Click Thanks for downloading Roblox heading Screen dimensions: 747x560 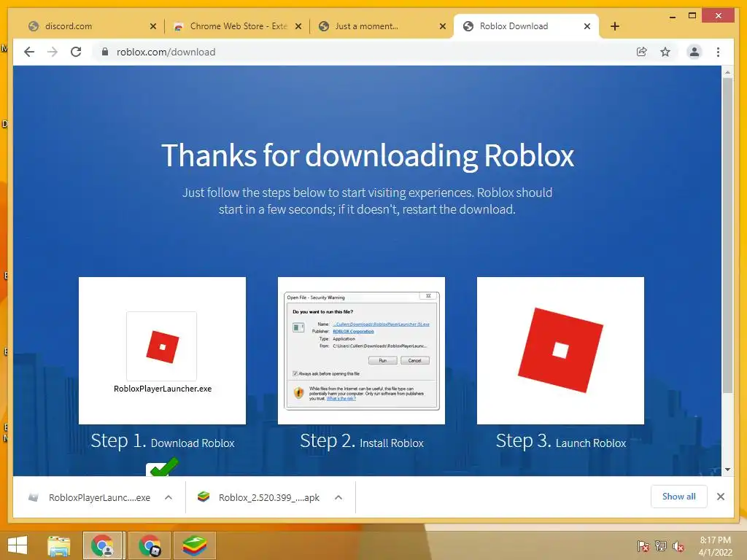click(368, 156)
